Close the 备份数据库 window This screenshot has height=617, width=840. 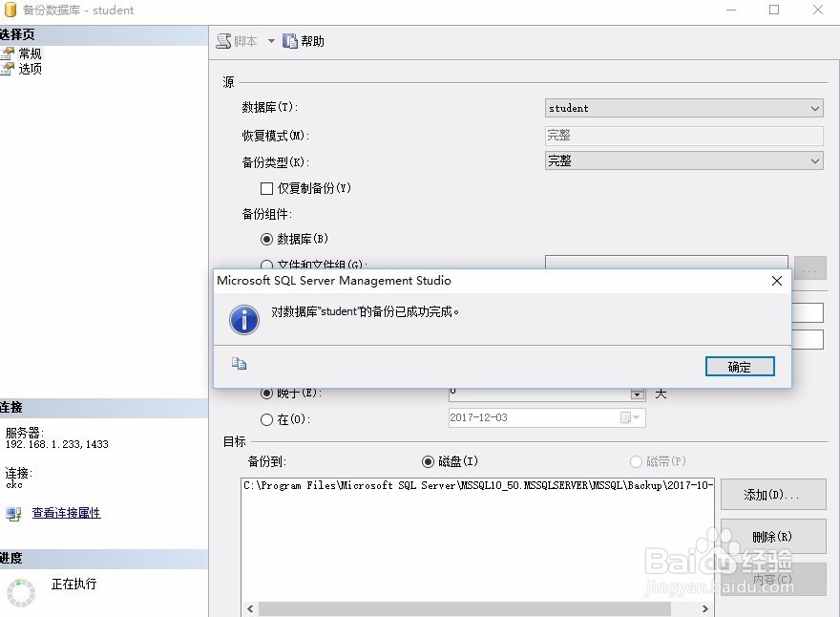pyautogui.click(x=817, y=10)
